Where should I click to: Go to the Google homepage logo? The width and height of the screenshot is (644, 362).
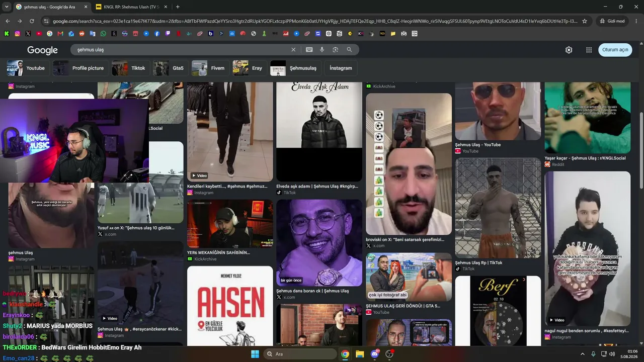42,50
